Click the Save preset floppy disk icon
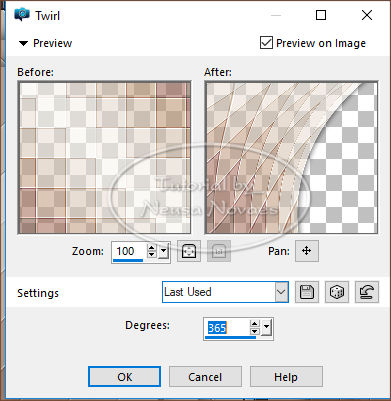Viewport: 391px width, 401px height. pos(307,292)
